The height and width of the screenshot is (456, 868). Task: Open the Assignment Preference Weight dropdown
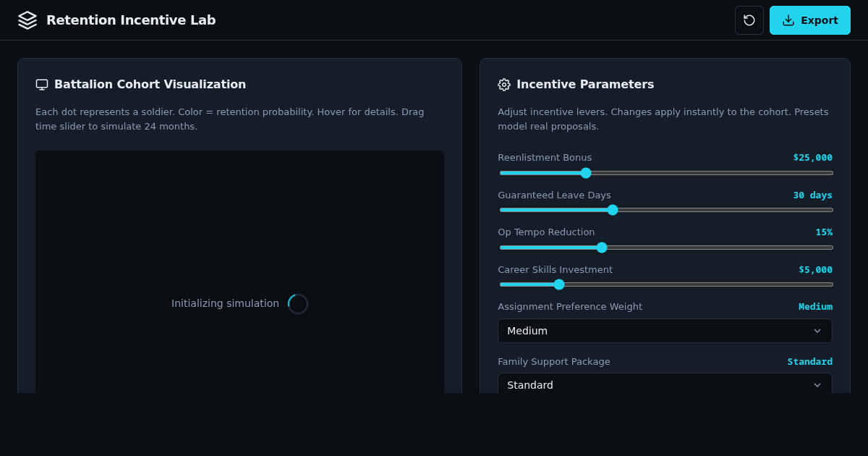click(665, 331)
